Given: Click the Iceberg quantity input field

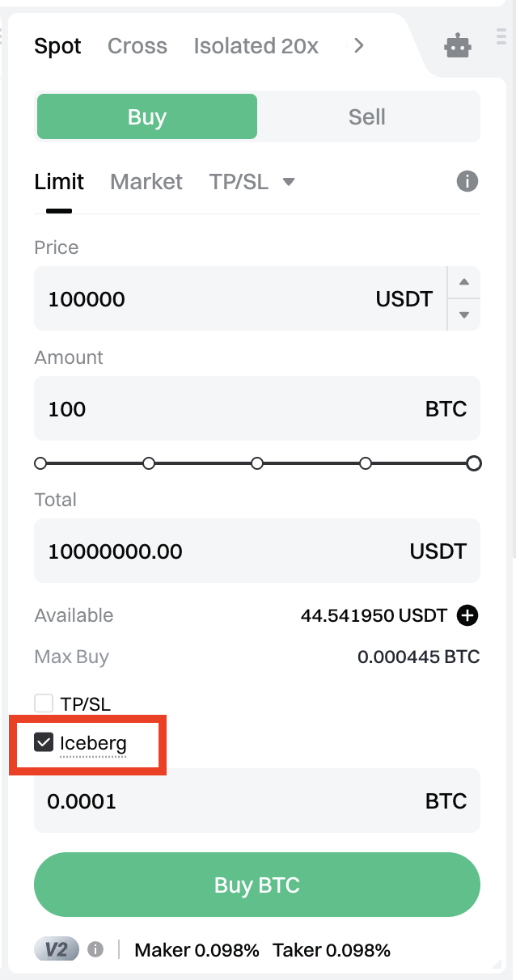Looking at the screenshot, I should click(x=226, y=801).
